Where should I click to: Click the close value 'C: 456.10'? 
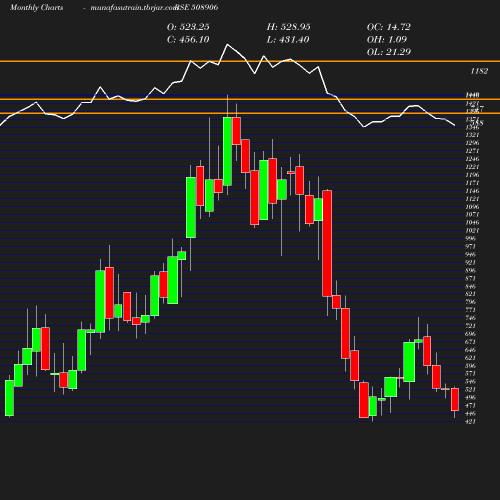(x=188, y=39)
